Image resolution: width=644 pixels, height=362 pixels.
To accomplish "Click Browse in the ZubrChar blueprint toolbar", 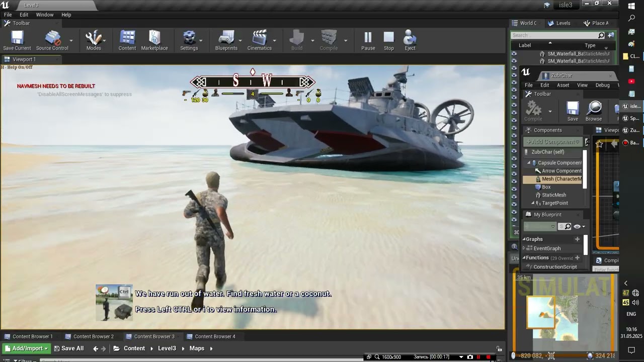I will point(594,112).
